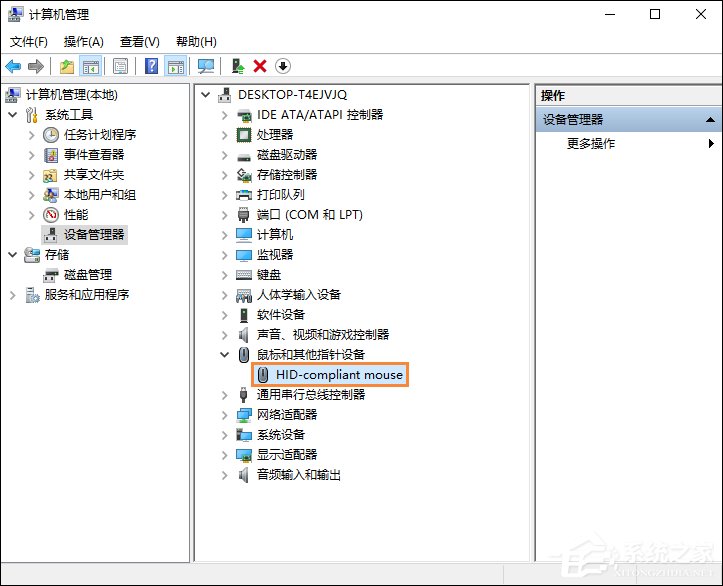
Task: Expand the 显示适配器 category arrow
Action: [225, 455]
